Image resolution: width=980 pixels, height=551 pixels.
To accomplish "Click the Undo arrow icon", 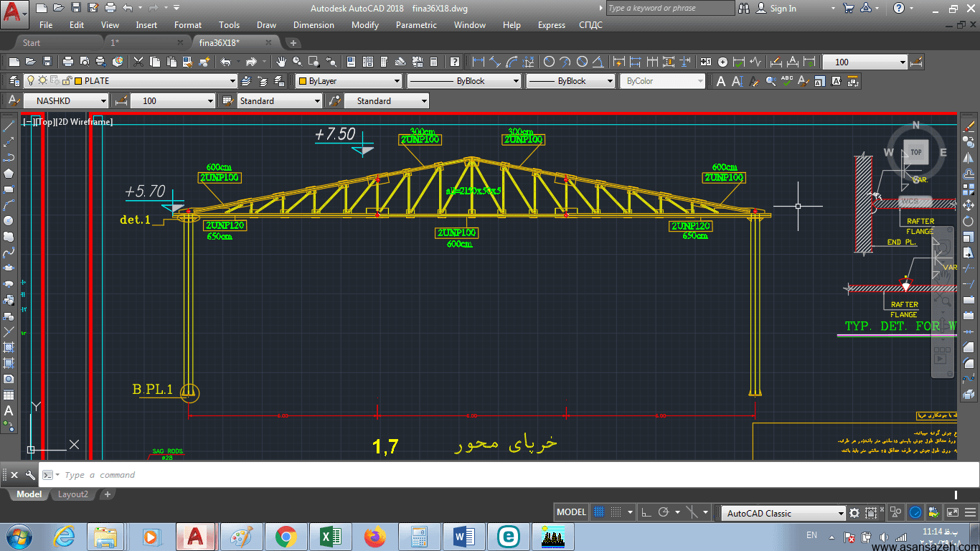I will click(x=226, y=62).
